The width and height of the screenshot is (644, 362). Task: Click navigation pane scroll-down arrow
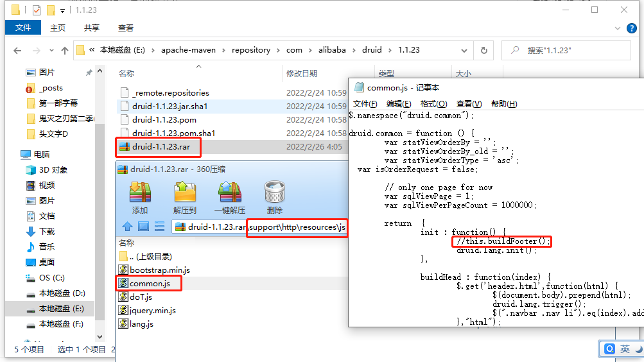100,336
